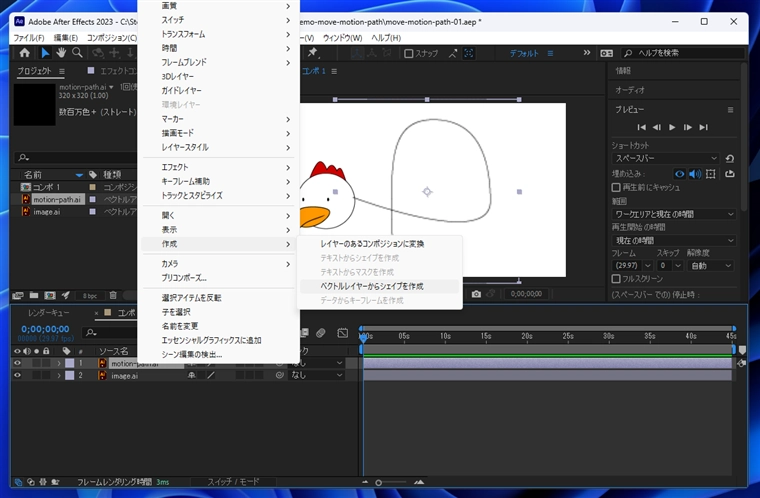Play the preview
Viewport: 760px width, 498px height.
672,127
